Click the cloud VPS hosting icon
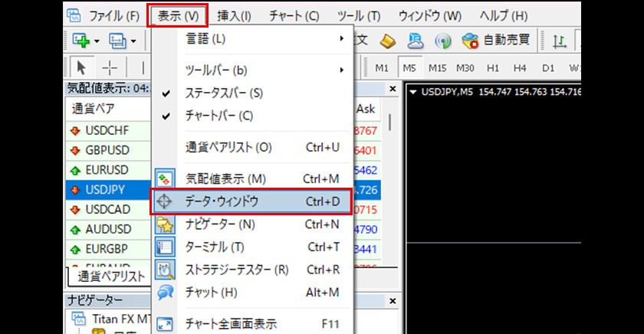This screenshot has height=334, width=644. (415, 41)
